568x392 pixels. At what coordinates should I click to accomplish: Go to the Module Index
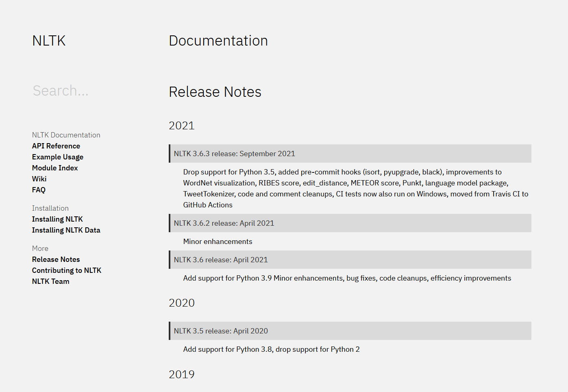[x=55, y=168]
